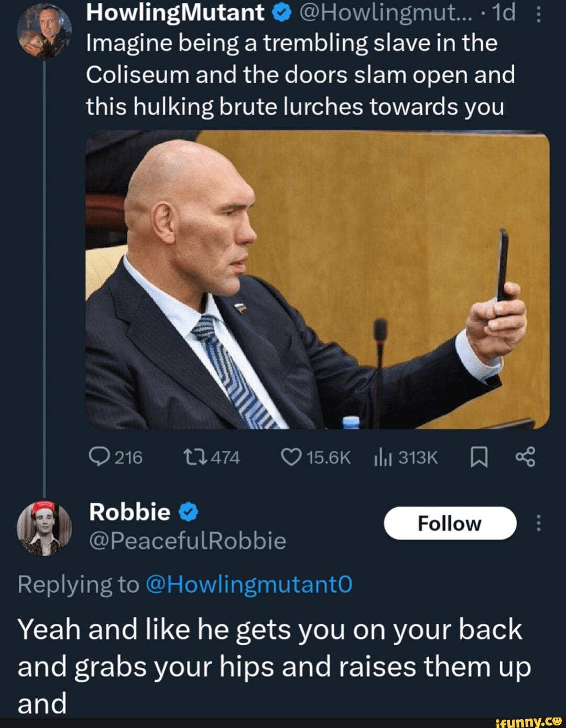View post analytics bar chart icon
The height and width of the screenshot is (728, 566).
tap(383, 458)
